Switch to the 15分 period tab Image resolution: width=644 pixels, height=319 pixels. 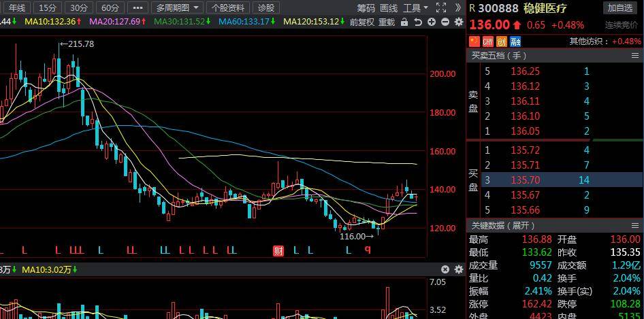click(48, 7)
